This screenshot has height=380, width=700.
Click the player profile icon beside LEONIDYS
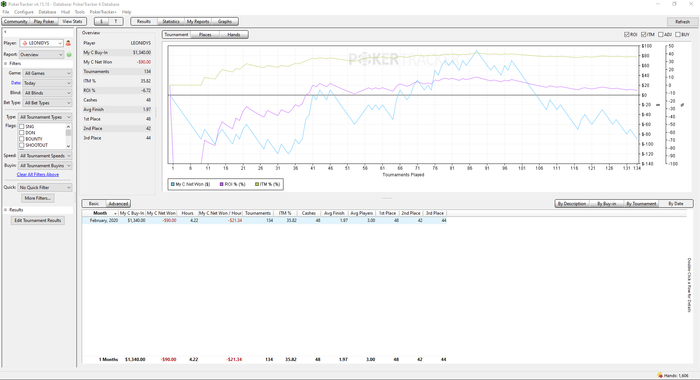click(68, 43)
